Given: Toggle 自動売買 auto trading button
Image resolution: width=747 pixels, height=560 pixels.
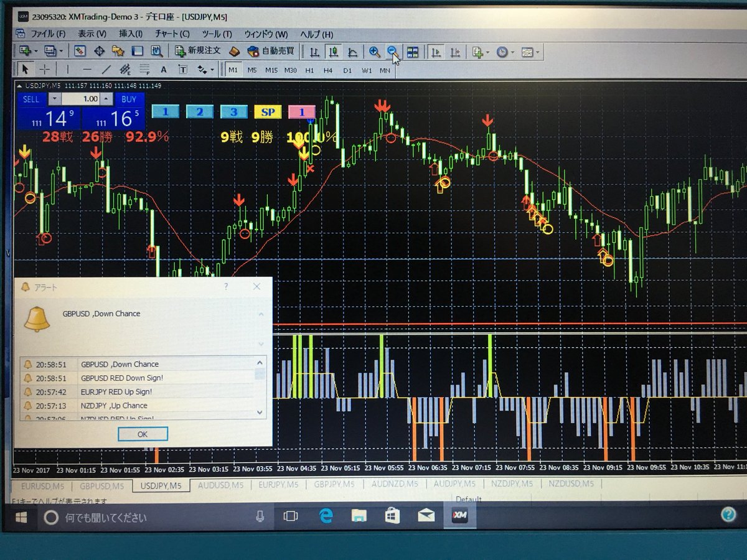Looking at the screenshot, I should (271, 51).
